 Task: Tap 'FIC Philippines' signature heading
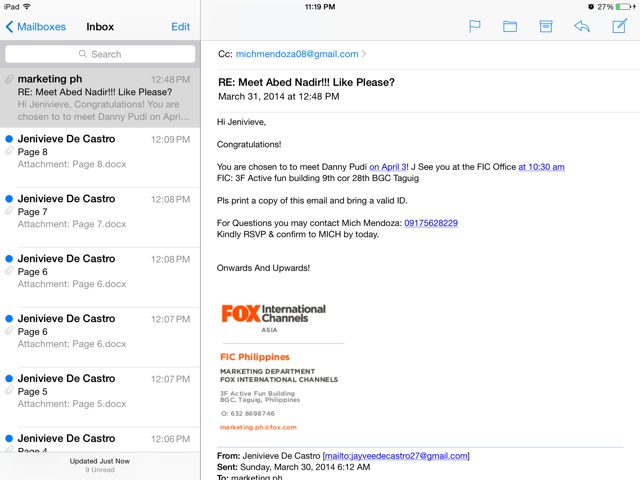255,357
